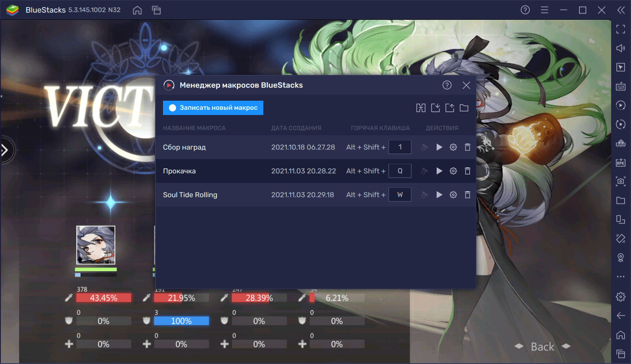Screen dimensions: 631x364
Task: Open recent apps icon in sidebar
Action: (x=621, y=354)
